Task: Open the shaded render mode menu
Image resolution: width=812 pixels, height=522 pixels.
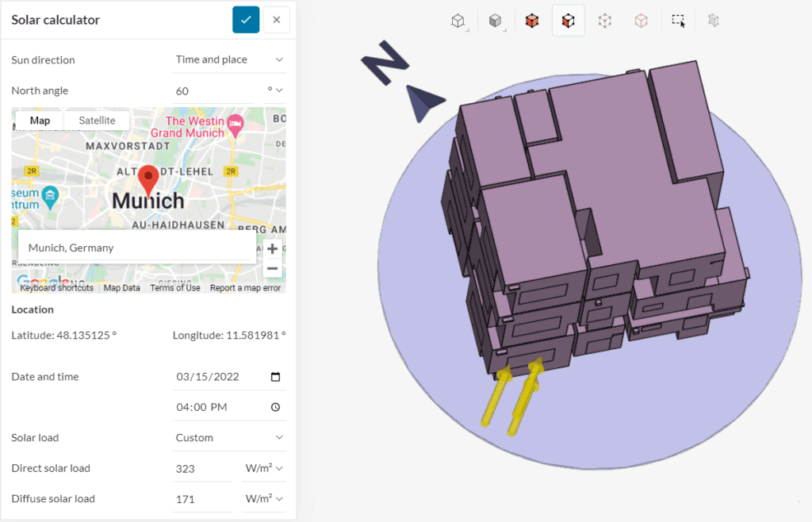Action: tap(496, 21)
